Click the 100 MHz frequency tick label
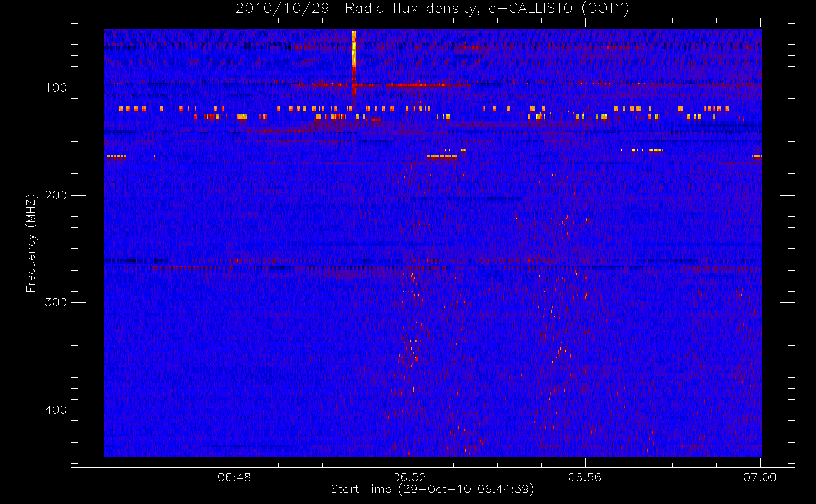 [55, 88]
